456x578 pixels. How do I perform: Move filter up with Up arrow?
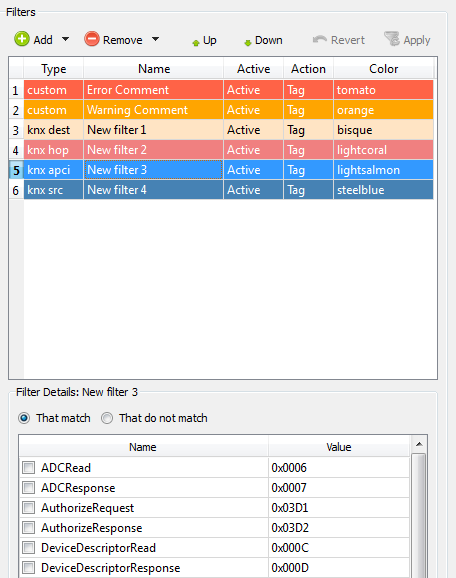coord(196,43)
